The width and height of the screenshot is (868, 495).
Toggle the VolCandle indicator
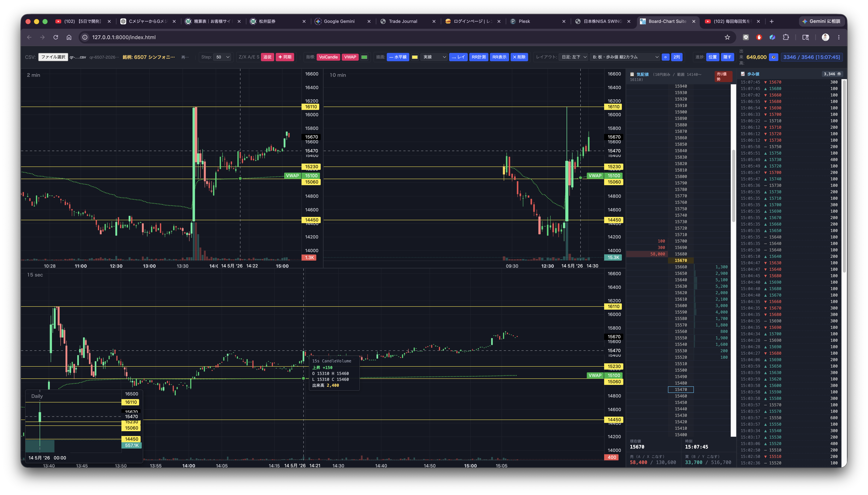click(x=328, y=57)
